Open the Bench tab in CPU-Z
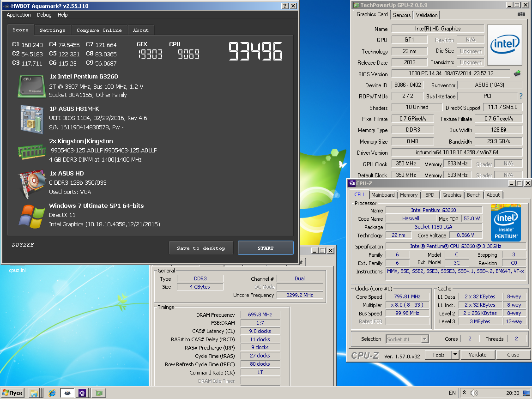This screenshot has height=399, width=532. coord(474,195)
